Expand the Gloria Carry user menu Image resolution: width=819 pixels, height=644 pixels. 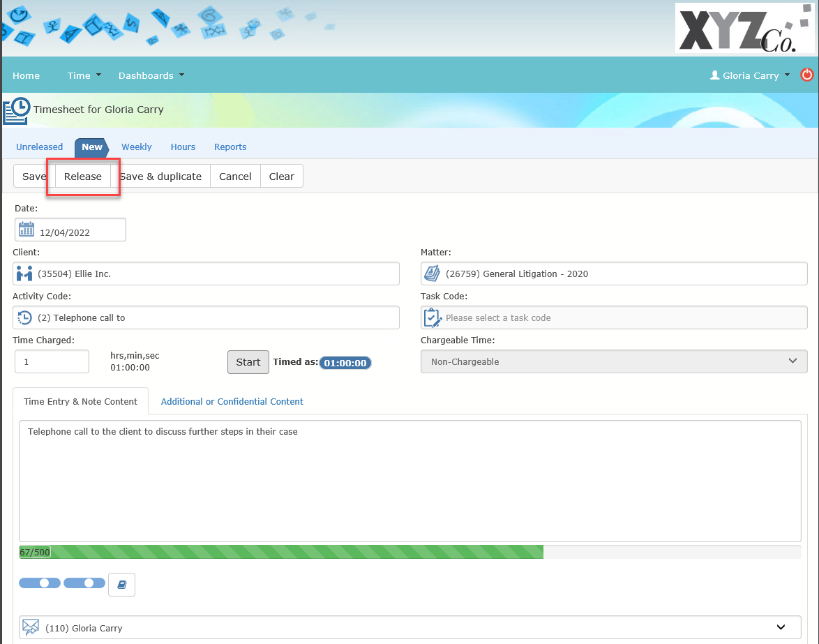750,76
